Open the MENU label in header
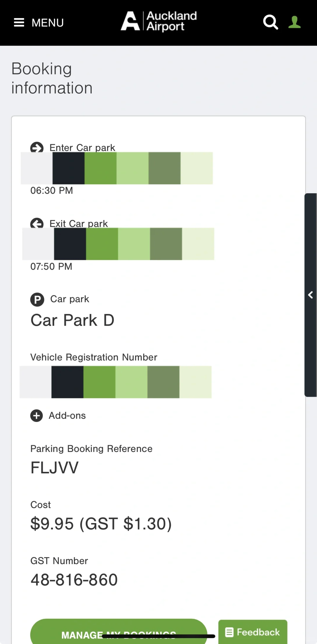This screenshot has height=644, width=317. pyautogui.click(x=48, y=23)
